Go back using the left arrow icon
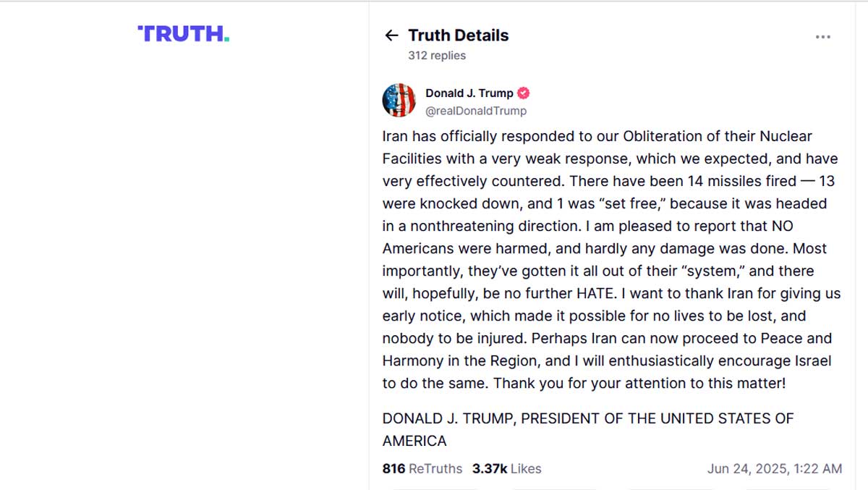Image resolution: width=868 pixels, height=490 pixels. pyautogui.click(x=391, y=35)
